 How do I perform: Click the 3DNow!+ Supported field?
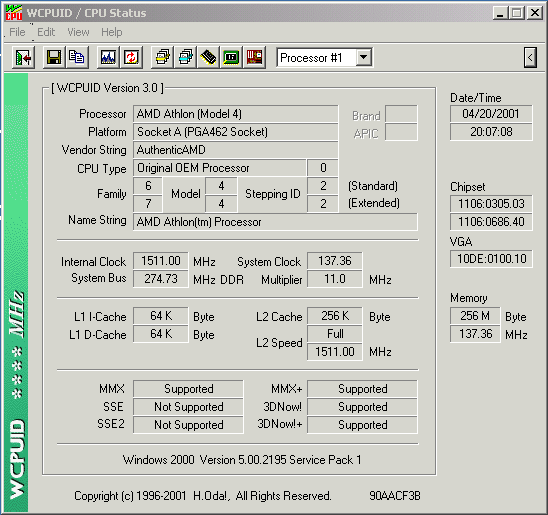tap(362, 425)
